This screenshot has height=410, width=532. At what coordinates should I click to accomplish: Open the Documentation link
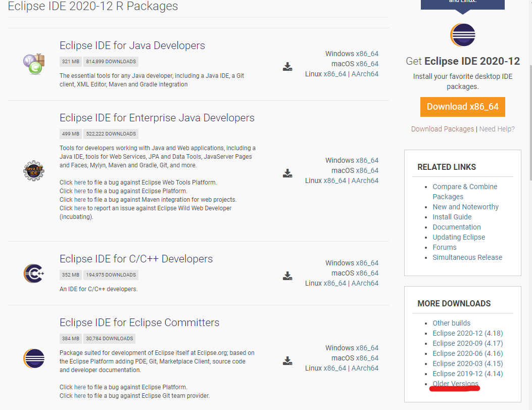[x=457, y=227]
